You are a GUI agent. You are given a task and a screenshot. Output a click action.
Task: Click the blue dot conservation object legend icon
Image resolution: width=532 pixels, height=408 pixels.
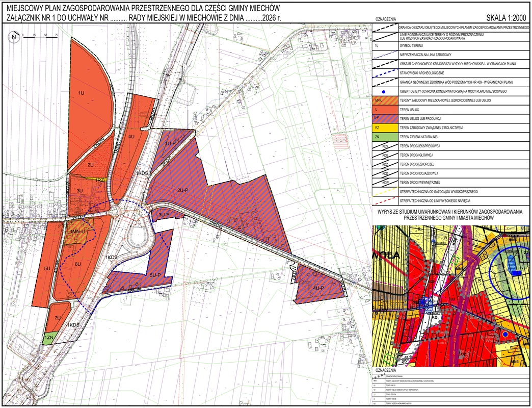(383, 92)
